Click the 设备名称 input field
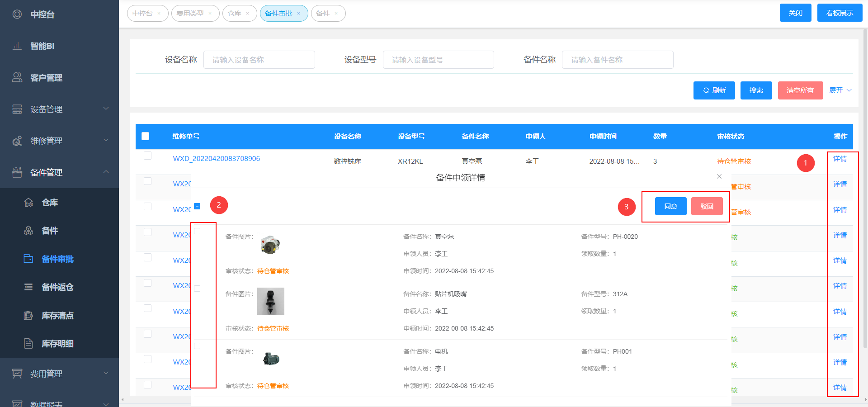868x407 pixels. (259, 60)
